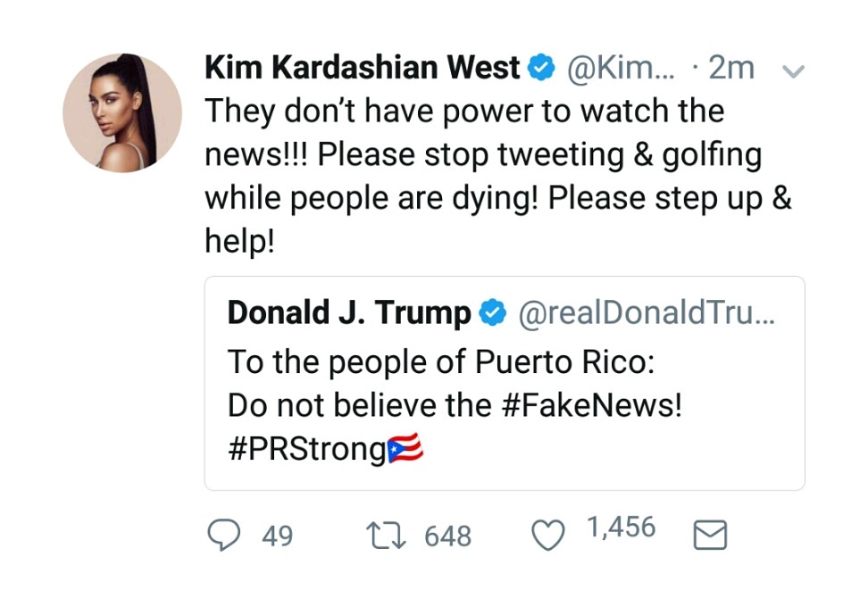Screen dimensions: 868x590
Task: Click Donald J. Trump's verified badge
Action: pyautogui.click(x=491, y=313)
